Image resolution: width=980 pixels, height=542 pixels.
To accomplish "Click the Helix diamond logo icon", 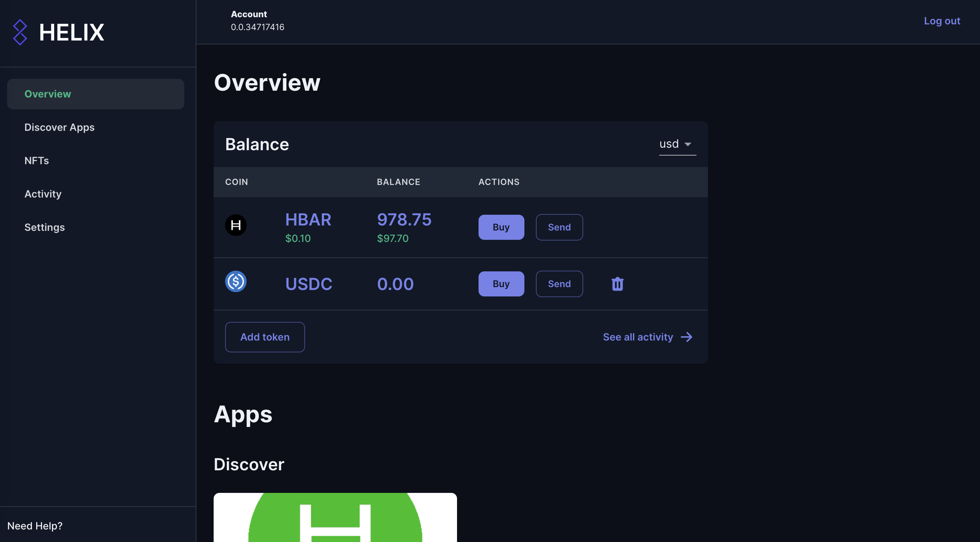I will (x=20, y=32).
